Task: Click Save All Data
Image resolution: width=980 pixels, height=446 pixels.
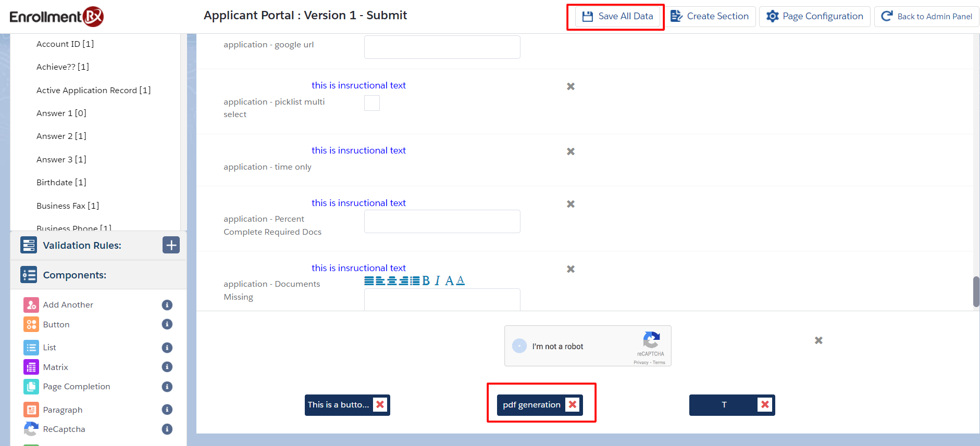Action: (617, 17)
